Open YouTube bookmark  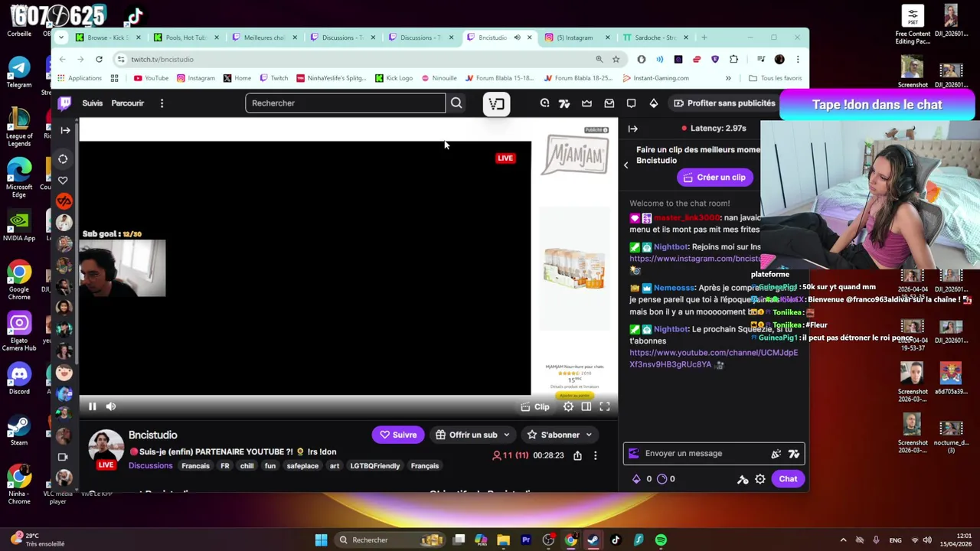tap(151, 78)
